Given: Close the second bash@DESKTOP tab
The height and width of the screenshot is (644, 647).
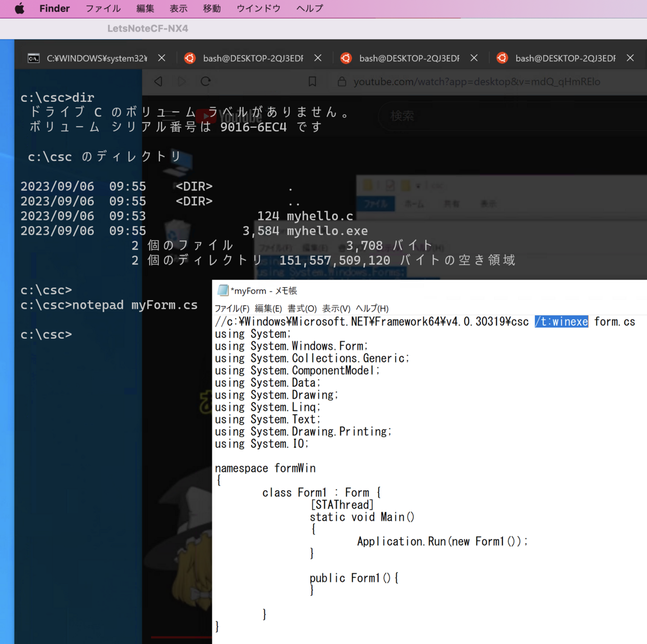Looking at the screenshot, I should point(474,58).
